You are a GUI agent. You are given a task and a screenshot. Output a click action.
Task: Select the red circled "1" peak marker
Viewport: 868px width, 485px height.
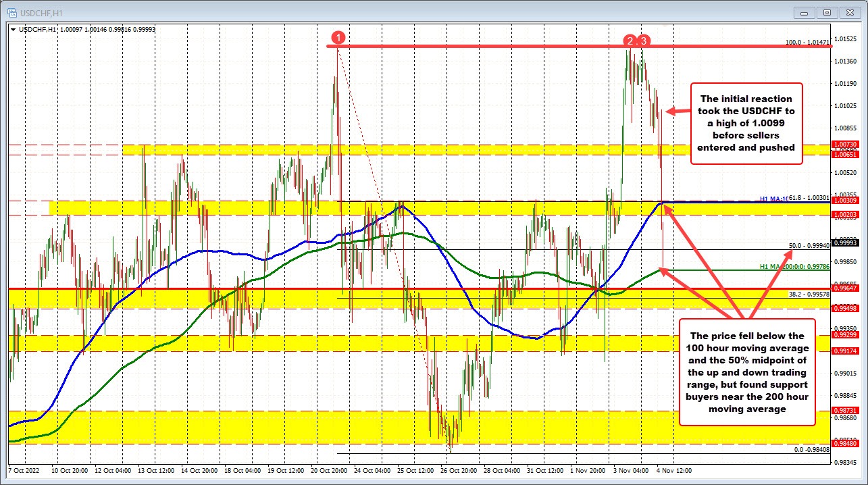pyautogui.click(x=338, y=39)
